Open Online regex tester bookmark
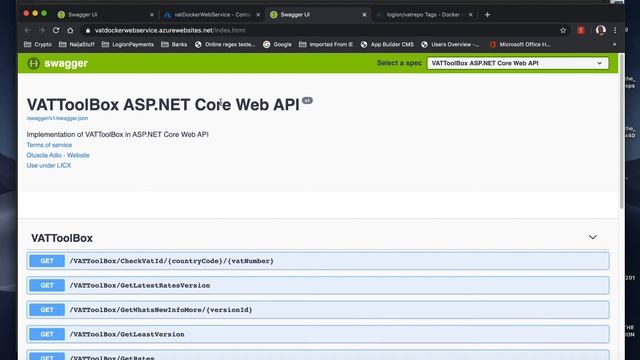 [225, 44]
